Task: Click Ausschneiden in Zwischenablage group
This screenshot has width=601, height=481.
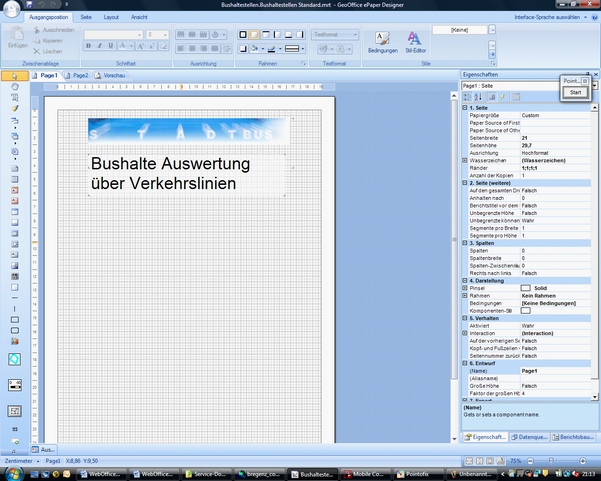Action: click(54, 30)
